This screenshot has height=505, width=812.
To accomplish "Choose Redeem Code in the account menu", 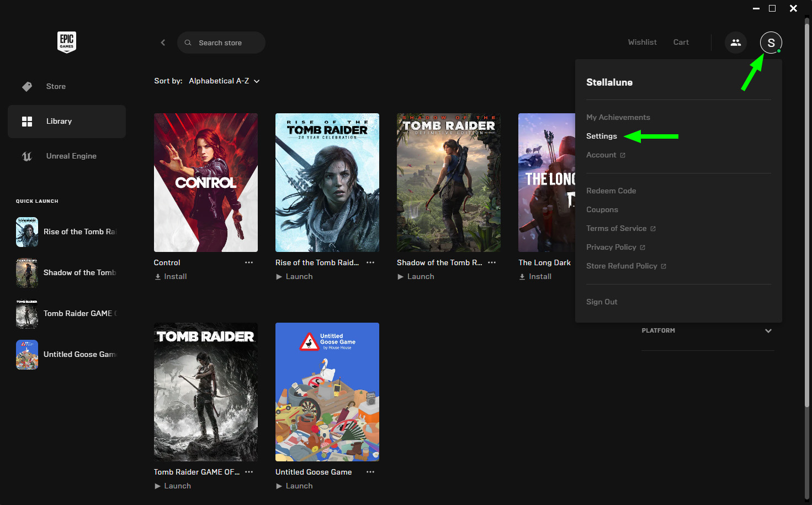I will tap(611, 191).
